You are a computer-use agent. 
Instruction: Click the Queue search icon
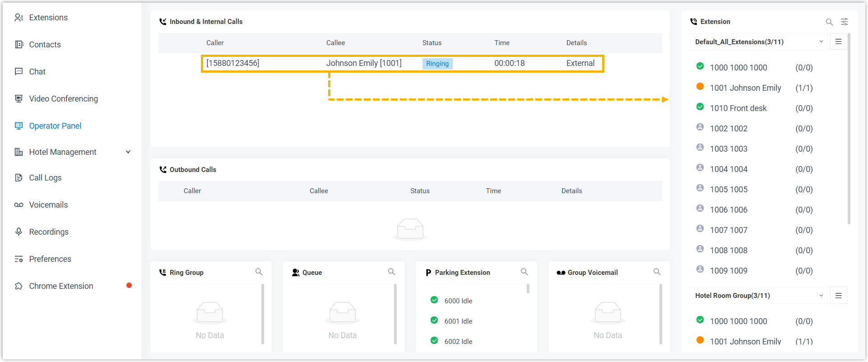(x=391, y=272)
